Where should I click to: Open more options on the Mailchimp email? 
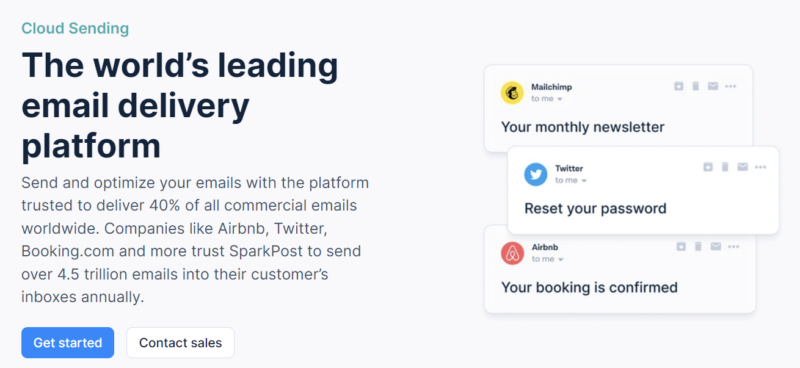tap(731, 86)
